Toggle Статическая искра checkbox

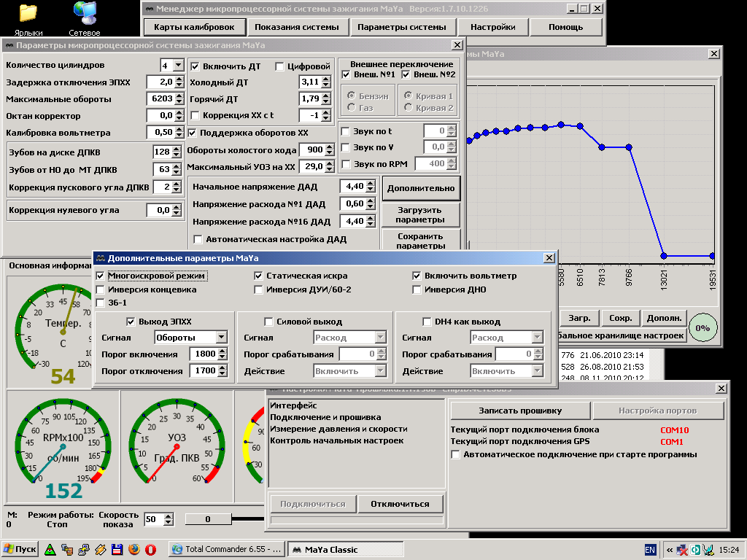[x=258, y=276]
